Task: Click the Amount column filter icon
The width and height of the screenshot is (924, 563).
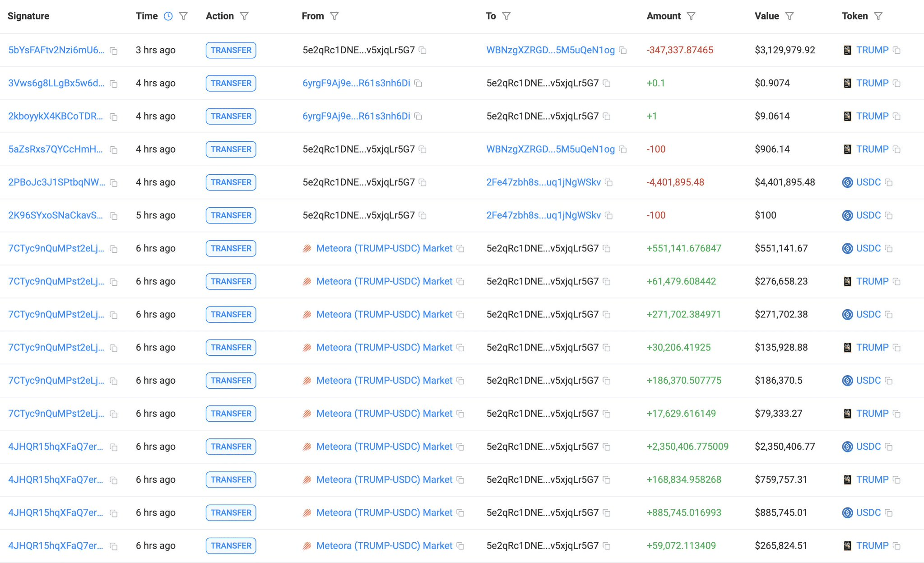Action: point(691,16)
